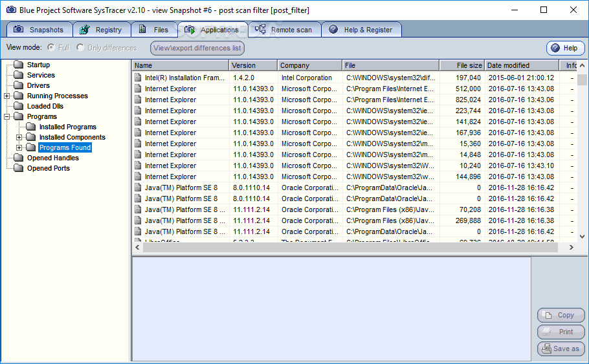Select the Loaded Dlls tree item
589x364 pixels.
click(x=45, y=106)
